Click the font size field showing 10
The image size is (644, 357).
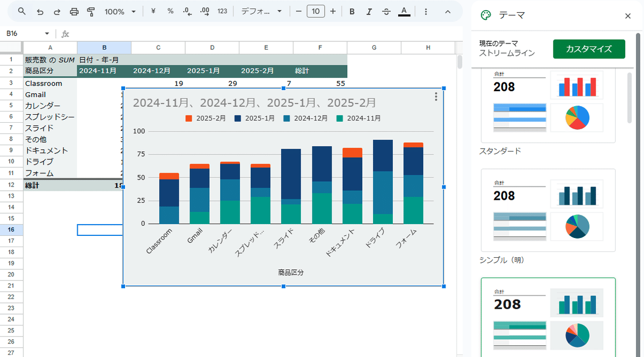click(316, 11)
